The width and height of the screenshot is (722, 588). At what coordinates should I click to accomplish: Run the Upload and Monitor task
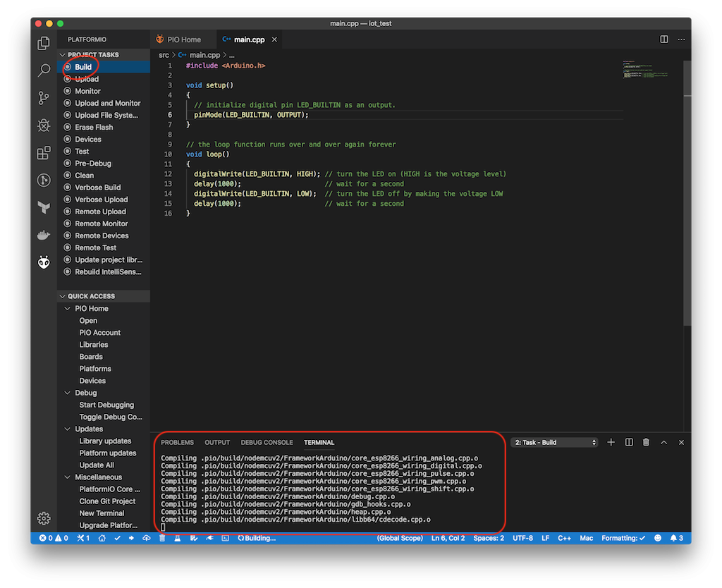[104, 103]
